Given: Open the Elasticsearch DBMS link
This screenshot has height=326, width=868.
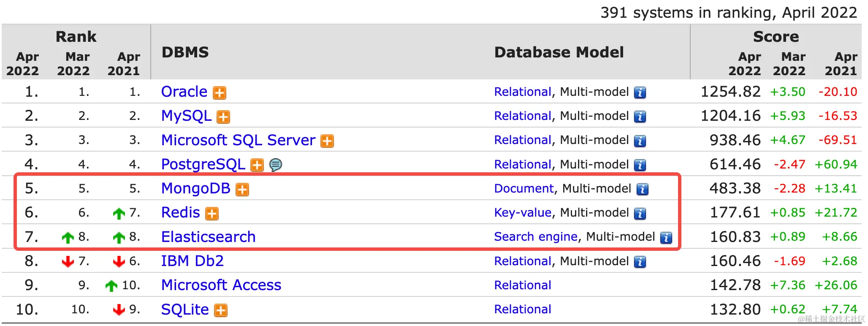Looking at the screenshot, I should click(x=209, y=237).
